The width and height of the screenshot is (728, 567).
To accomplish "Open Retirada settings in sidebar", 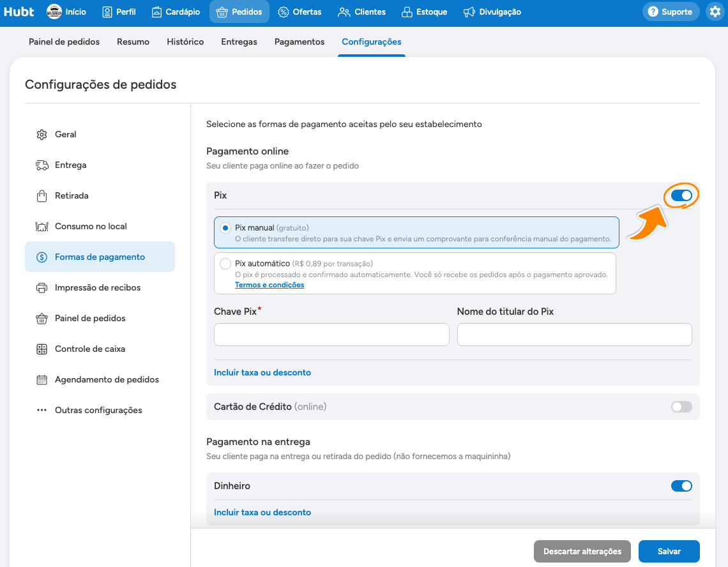I will [x=100, y=196].
